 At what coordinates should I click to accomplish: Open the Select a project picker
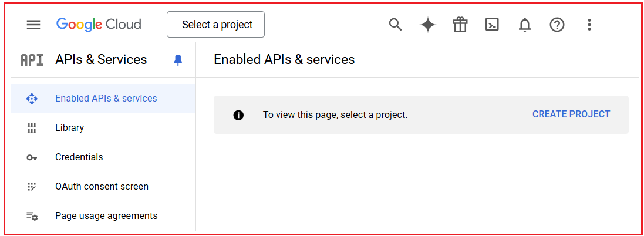coord(215,25)
